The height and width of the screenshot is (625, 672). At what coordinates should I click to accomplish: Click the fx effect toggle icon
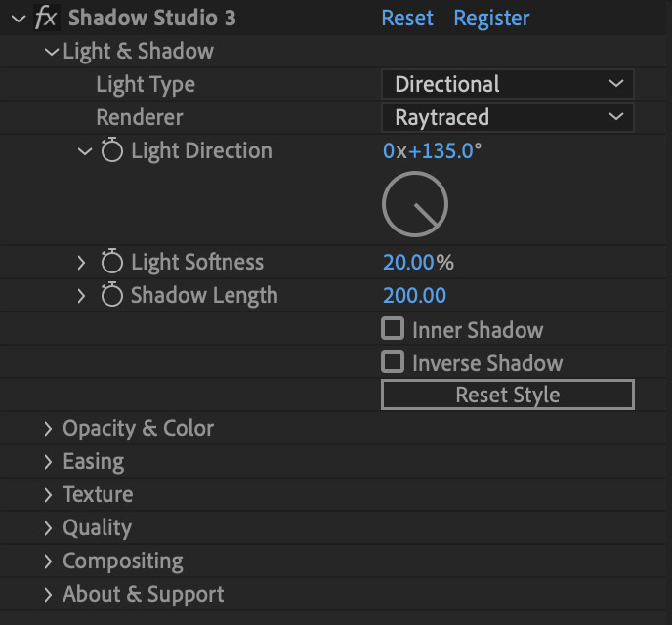click(46, 19)
